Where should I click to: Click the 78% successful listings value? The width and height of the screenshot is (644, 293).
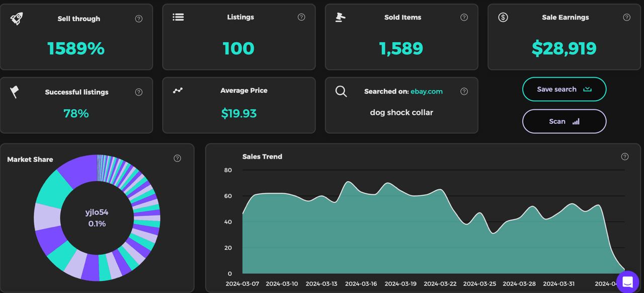coord(76,114)
